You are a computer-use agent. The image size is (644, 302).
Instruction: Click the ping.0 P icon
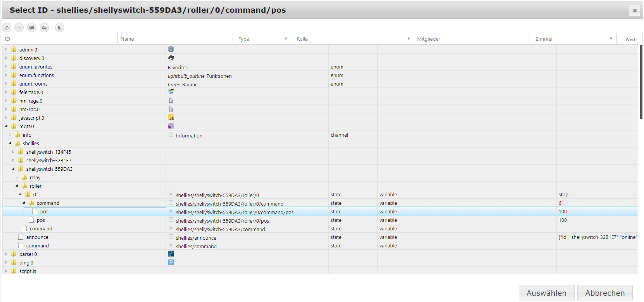[171, 262]
